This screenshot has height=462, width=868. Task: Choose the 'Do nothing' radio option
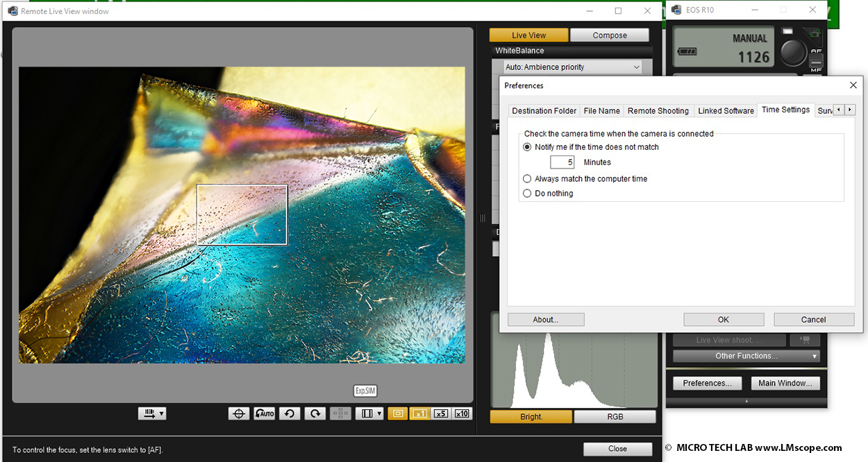pos(527,194)
